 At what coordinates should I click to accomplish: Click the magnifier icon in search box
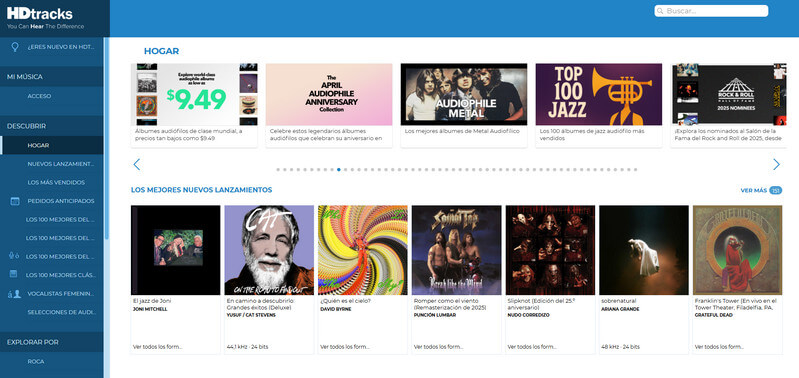point(660,11)
